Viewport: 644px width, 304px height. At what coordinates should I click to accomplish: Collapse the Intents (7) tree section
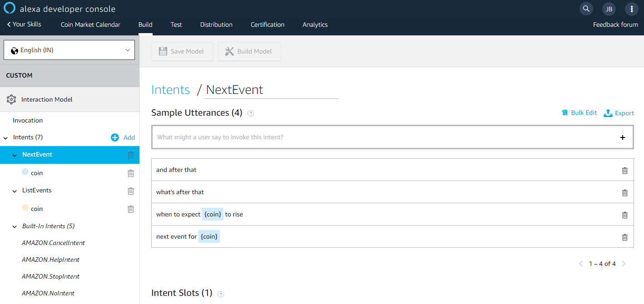coord(5,137)
